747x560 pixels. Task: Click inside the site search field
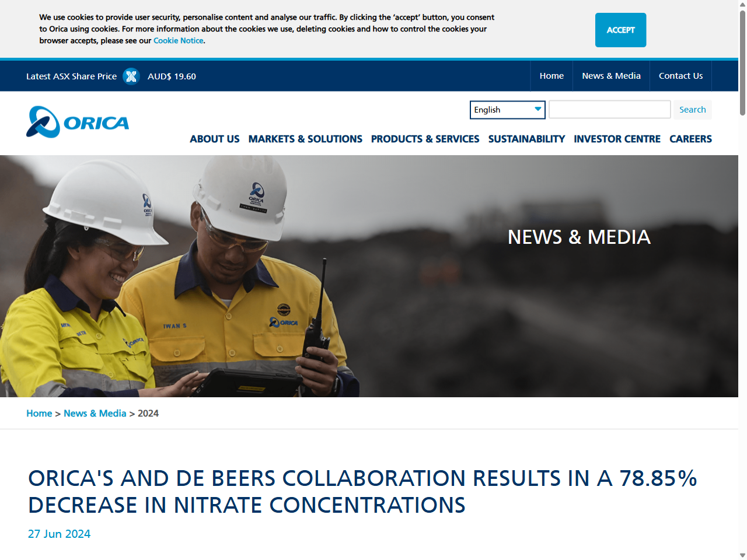coord(609,109)
